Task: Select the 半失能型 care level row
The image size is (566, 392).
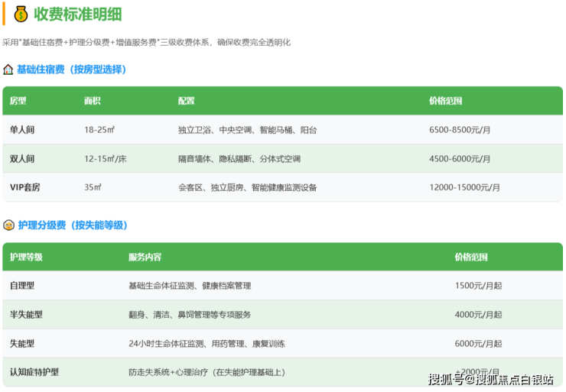Action: pos(26,314)
